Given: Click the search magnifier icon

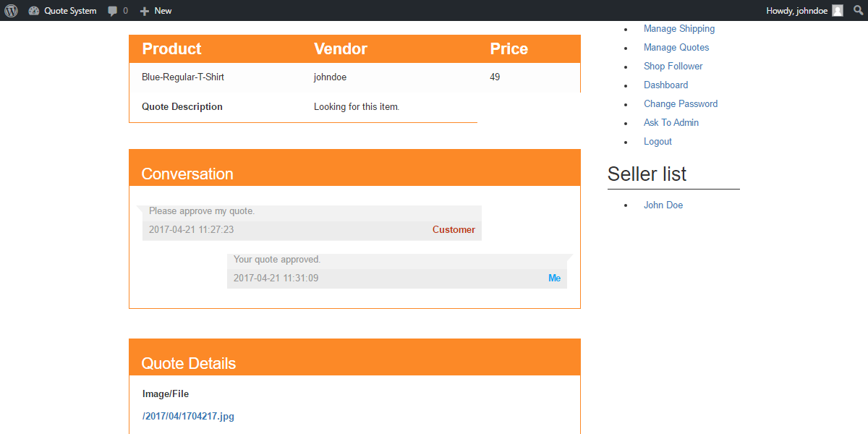Looking at the screenshot, I should pos(857,10).
